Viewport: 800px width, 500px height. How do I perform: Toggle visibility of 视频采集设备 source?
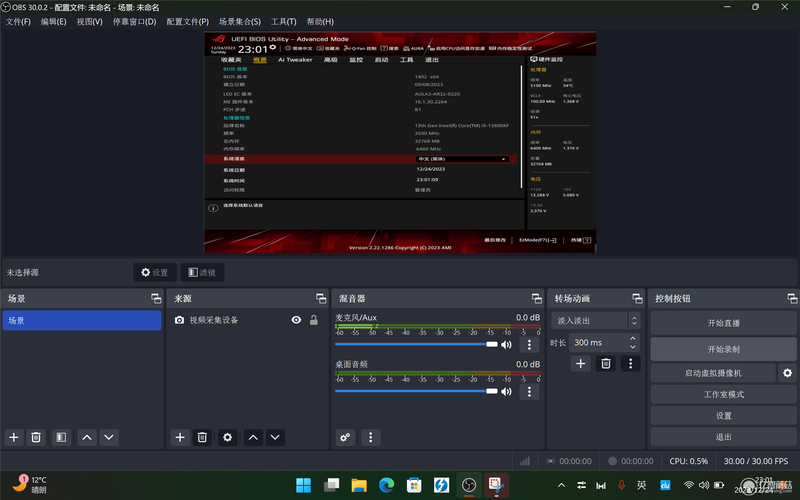pyautogui.click(x=296, y=320)
